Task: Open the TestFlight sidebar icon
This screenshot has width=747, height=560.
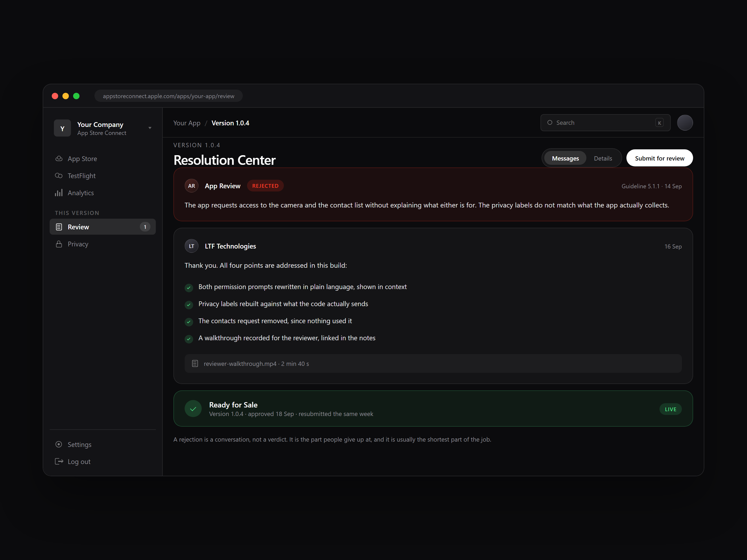Action: click(x=59, y=175)
